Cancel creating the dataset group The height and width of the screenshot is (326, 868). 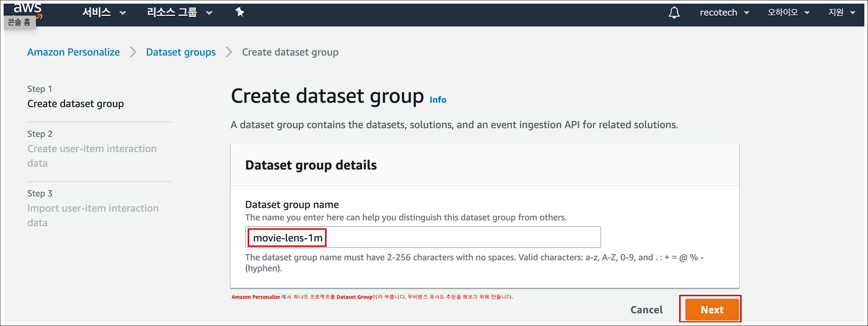pos(646,310)
